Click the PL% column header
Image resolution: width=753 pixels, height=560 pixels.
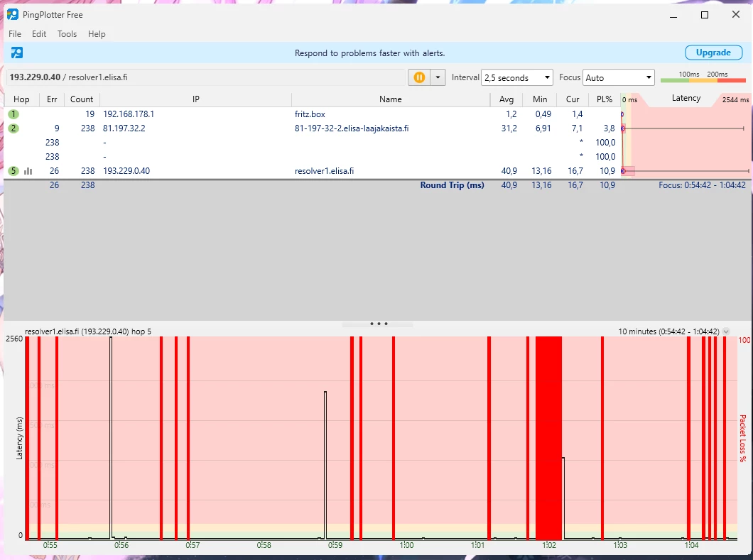tap(604, 99)
